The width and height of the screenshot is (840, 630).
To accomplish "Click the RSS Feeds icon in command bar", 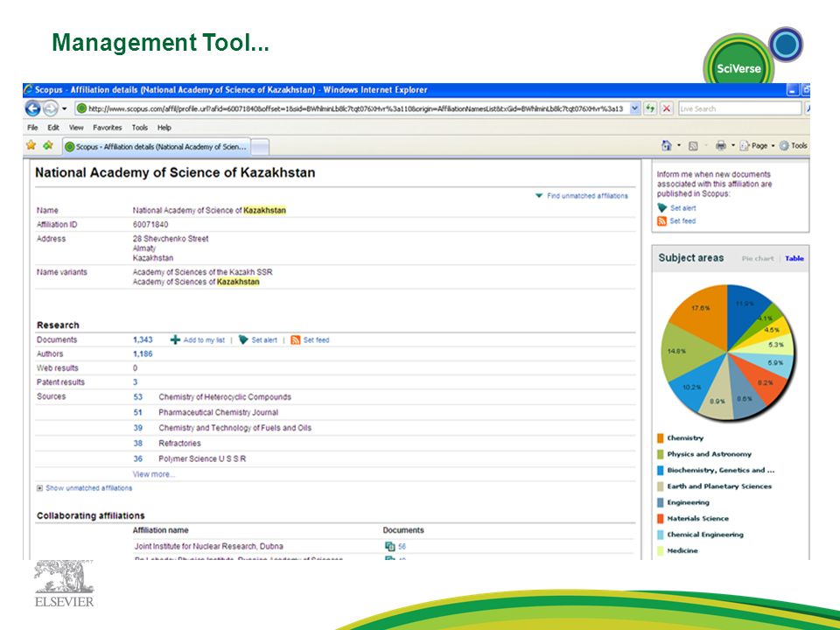I will [x=693, y=146].
